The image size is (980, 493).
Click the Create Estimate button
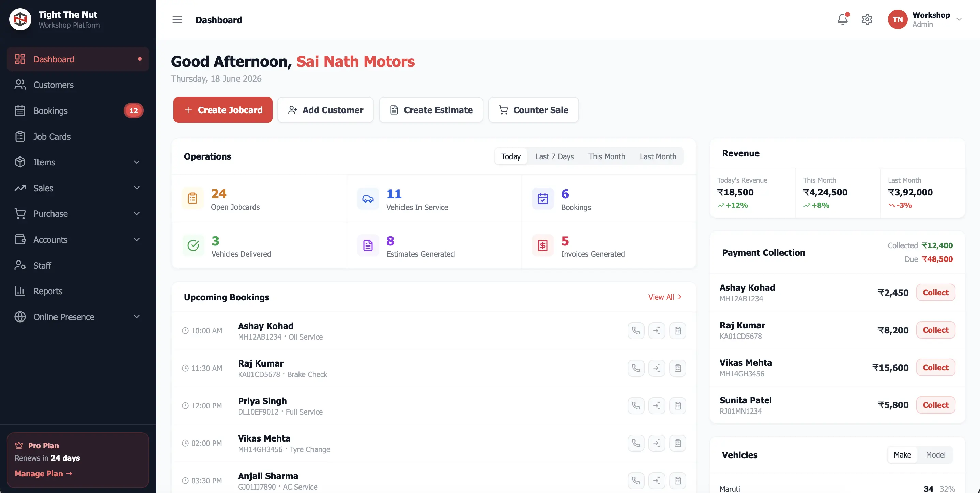tap(431, 110)
